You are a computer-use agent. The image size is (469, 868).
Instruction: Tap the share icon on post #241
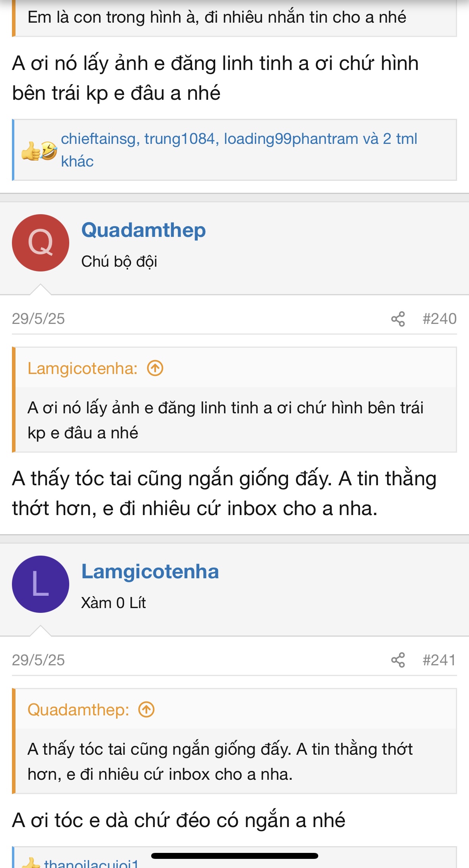tap(398, 660)
